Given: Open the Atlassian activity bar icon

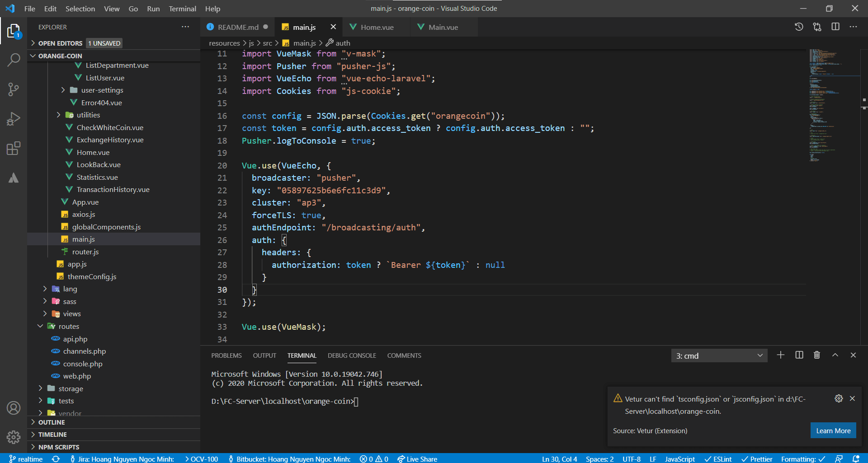Looking at the screenshot, I should [x=14, y=178].
